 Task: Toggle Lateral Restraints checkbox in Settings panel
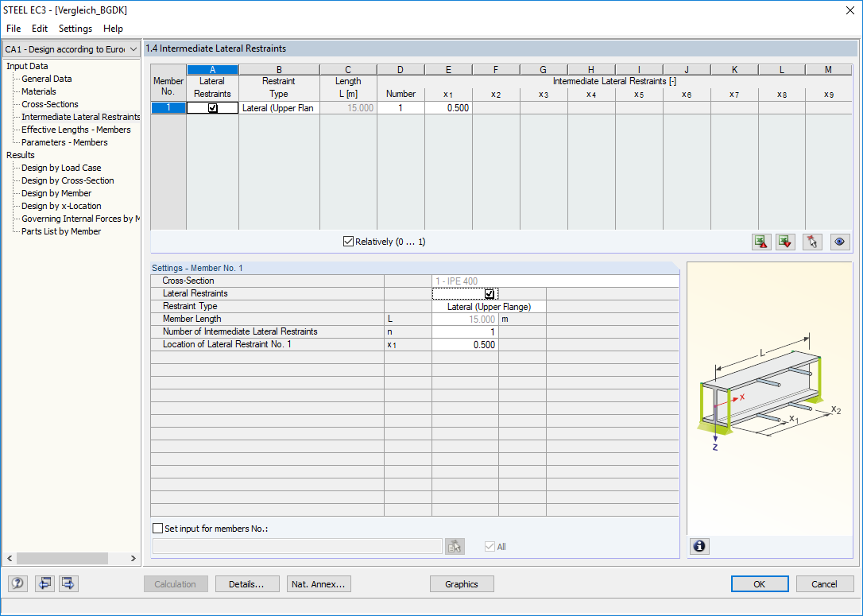pos(490,293)
